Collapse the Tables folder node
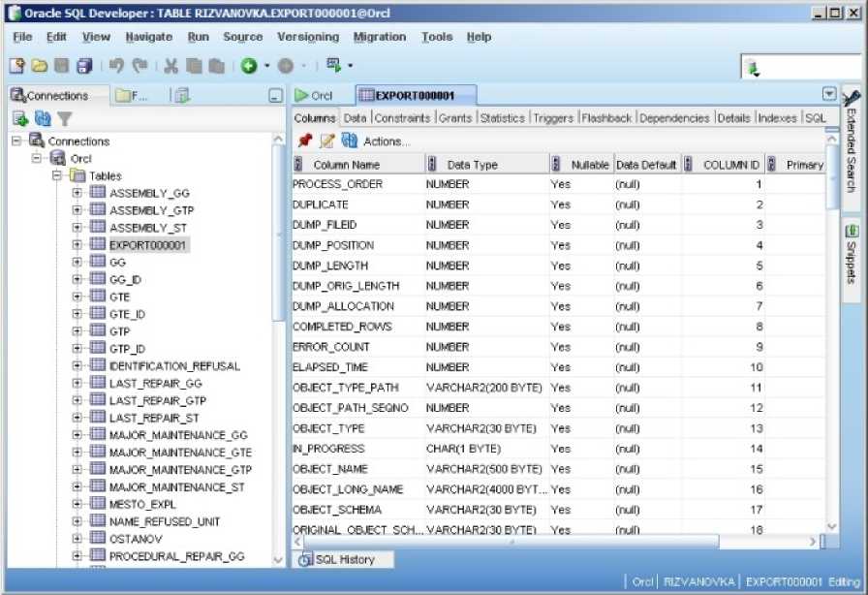868x595 pixels. tap(56, 175)
